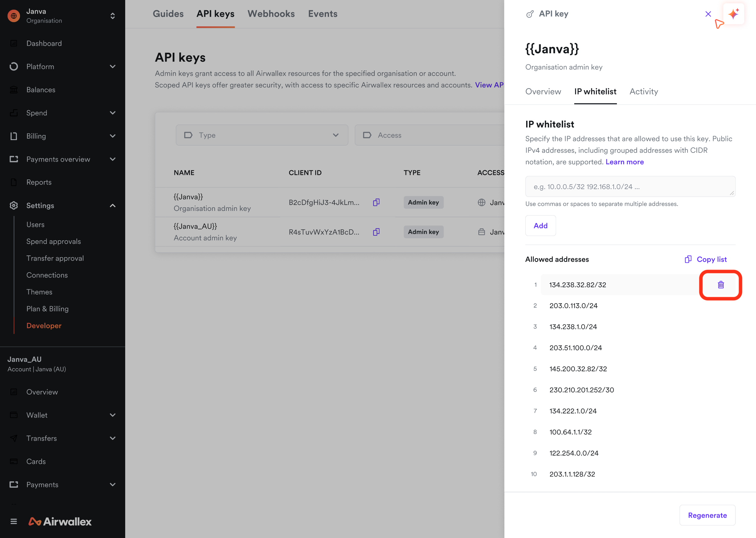Viewport: 756px width, 538px height.
Task: Delete the IP address 134.238.32.82/32
Action: click(720, 284)
